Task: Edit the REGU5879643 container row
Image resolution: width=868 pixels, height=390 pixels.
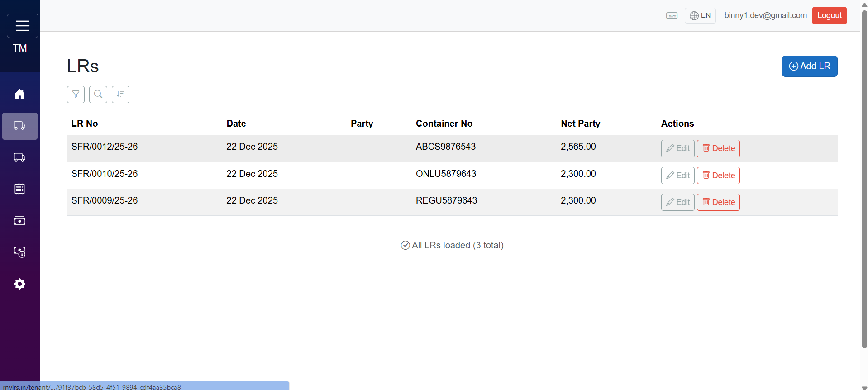Action: point(677,202)
